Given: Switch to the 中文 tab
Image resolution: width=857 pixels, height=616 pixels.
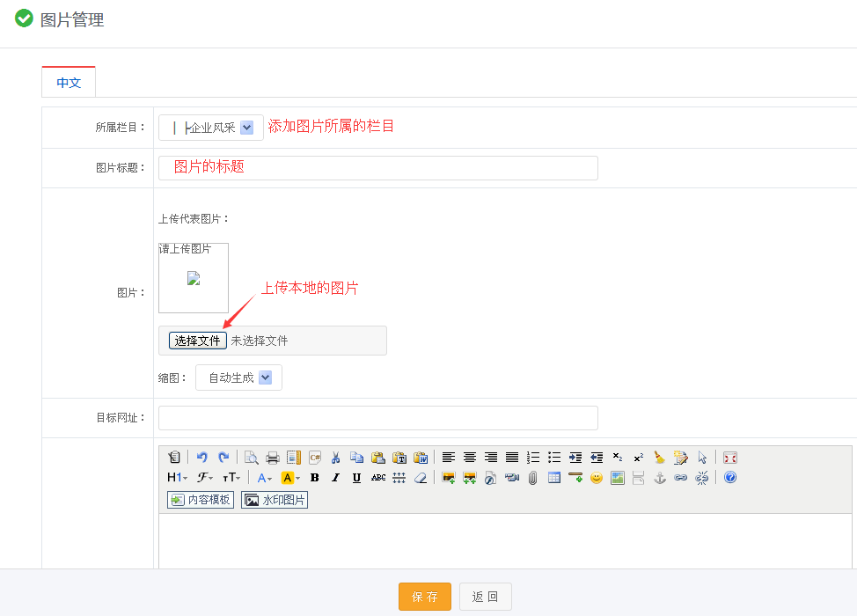Looking at the screenshot, I should [x=69, y=82].
